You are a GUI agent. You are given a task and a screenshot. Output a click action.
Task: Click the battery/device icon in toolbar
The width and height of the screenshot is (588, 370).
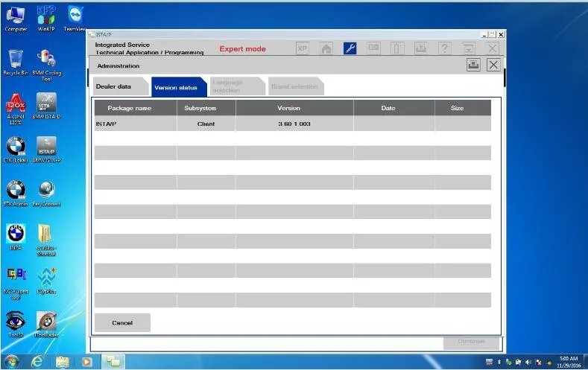[397, 48]
